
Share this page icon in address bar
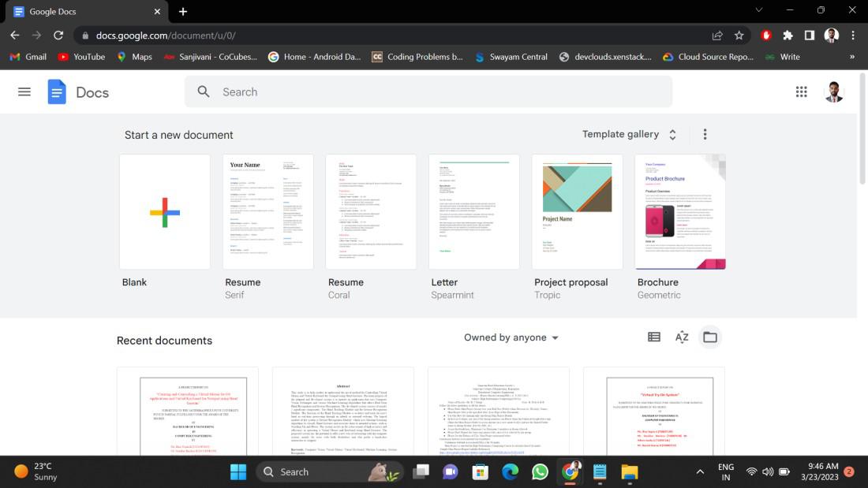[717, 35]
